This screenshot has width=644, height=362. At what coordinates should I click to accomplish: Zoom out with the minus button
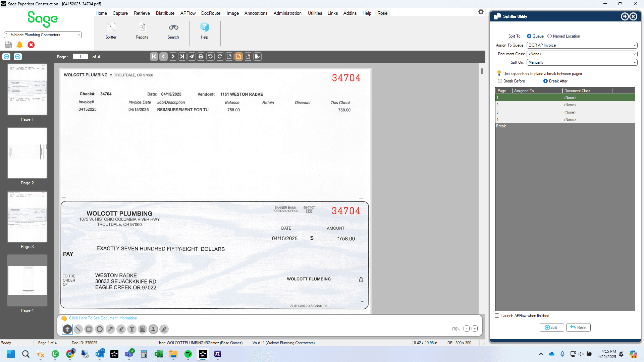(x=467, y=328)
